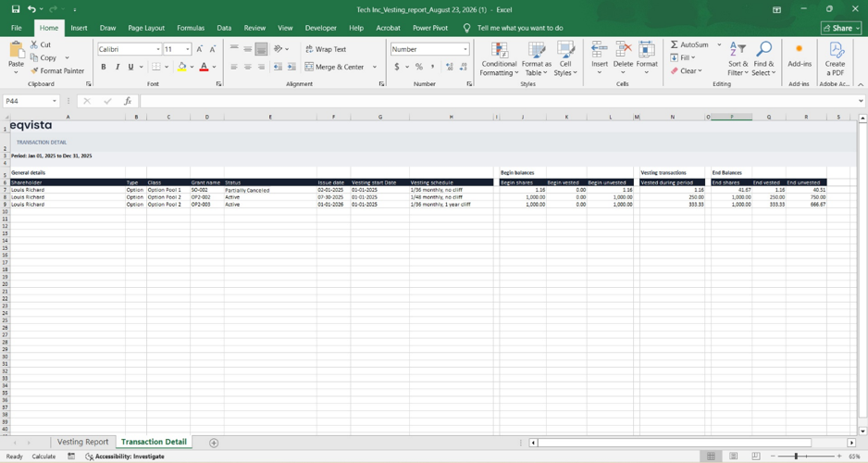This screenshot has width=868, height=463.
Task: Decrease font size with smaller A icon
Action: tap(213, 49)
